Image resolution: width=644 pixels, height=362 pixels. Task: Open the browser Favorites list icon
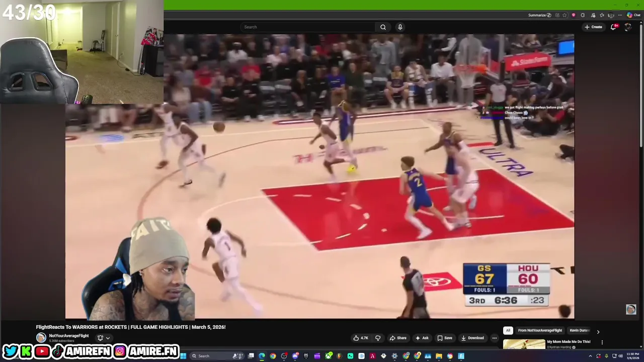(602, 15)
